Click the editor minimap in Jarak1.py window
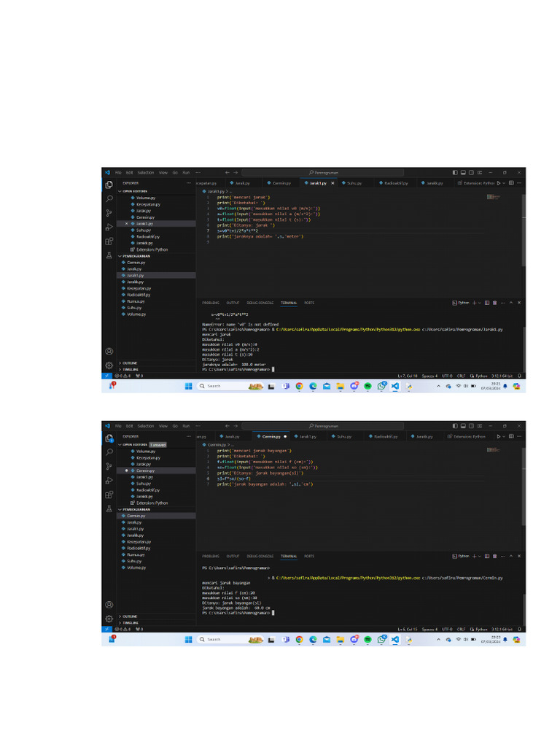This screenshot has height=747, width=560. (x=493, y=197)
